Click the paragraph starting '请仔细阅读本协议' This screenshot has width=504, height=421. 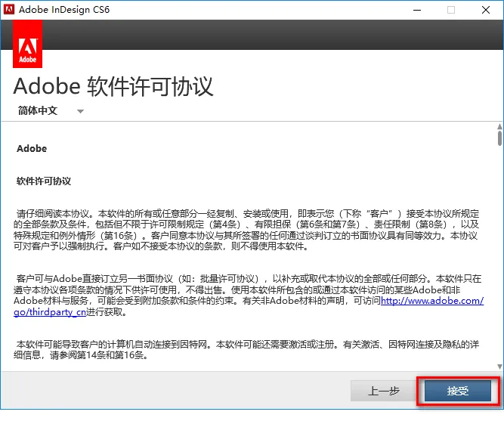[x=246, y=230]
